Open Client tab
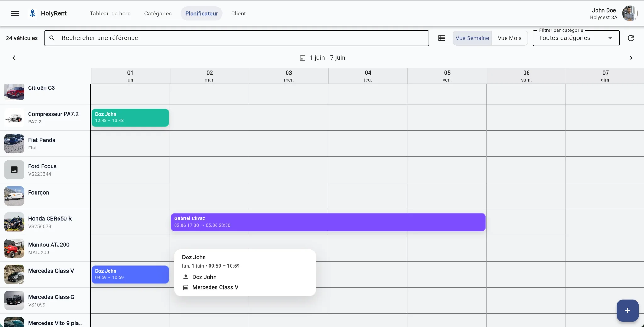Viewport: 644px width, 327px height. tap(238, 14)
